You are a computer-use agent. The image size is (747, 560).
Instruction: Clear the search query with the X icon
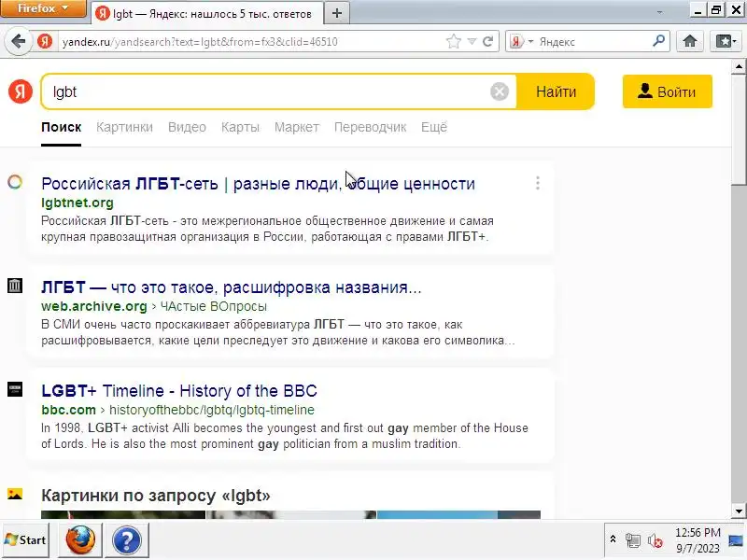(500, 91)
